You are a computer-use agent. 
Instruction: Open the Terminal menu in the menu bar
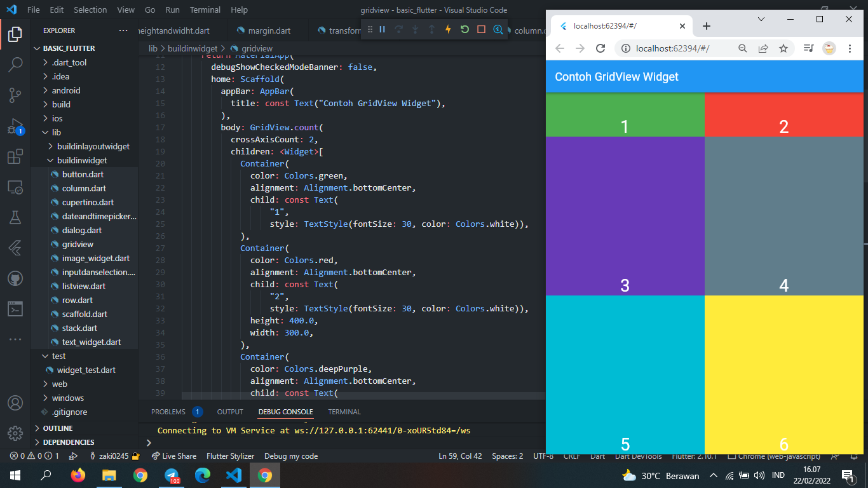click(205, 10)
